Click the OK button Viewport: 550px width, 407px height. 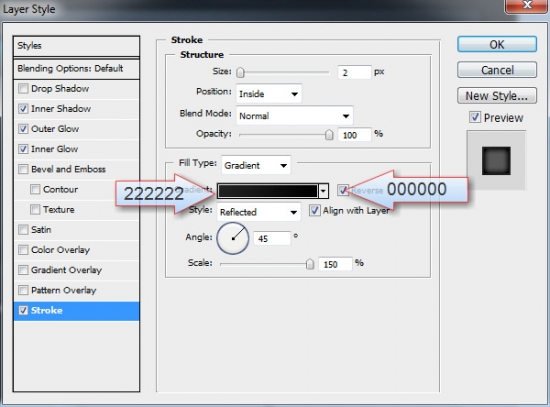[497, 45]
